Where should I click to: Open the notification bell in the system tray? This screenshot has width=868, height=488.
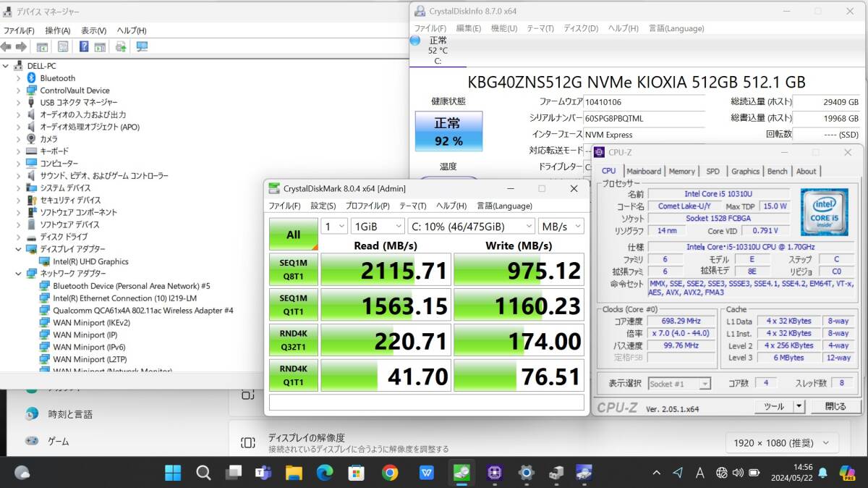[822, 473]
